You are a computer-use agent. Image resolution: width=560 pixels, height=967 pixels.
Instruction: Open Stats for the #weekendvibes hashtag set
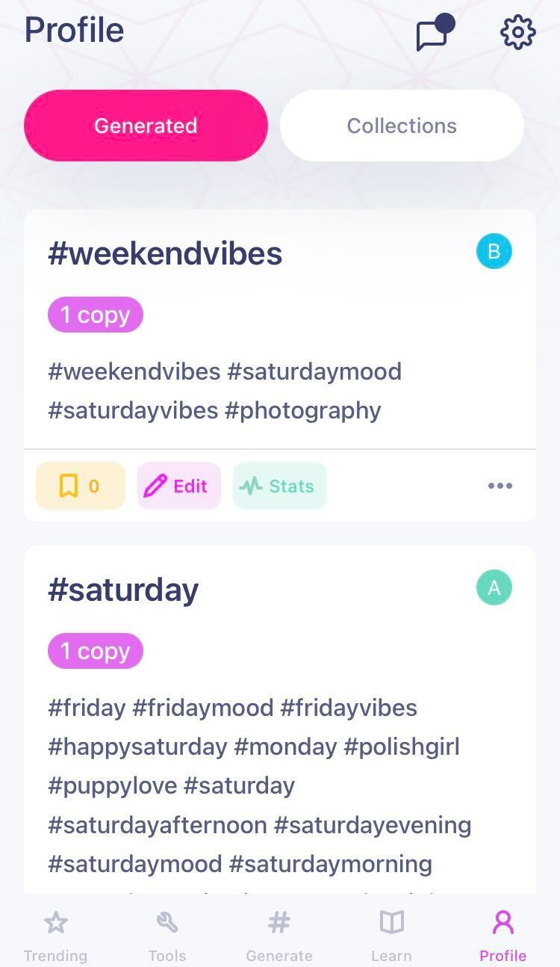point(279,486)
